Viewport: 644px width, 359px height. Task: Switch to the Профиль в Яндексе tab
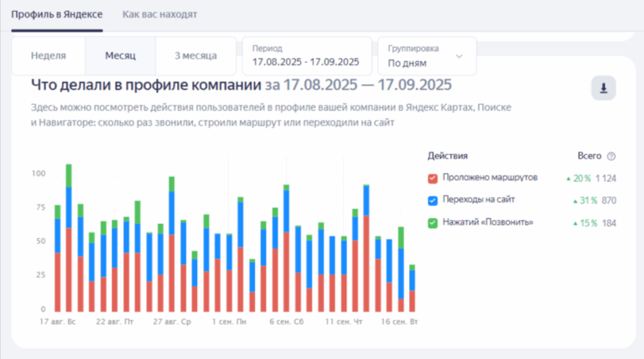point(57,14)
